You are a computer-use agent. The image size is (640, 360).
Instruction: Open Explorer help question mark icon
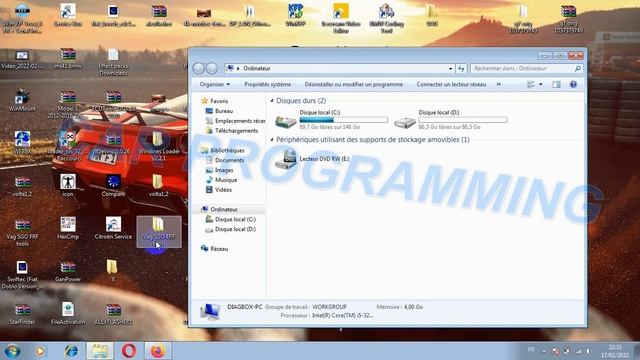click(573, 84)
